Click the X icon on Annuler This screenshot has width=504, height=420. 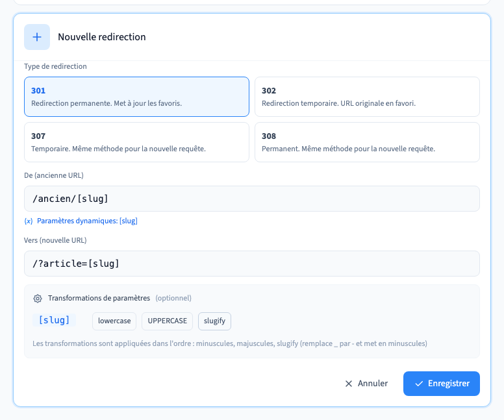tap(349, 384)
